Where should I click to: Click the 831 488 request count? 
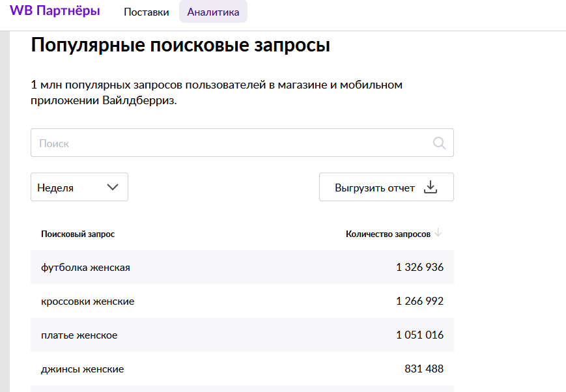point(424,369)
